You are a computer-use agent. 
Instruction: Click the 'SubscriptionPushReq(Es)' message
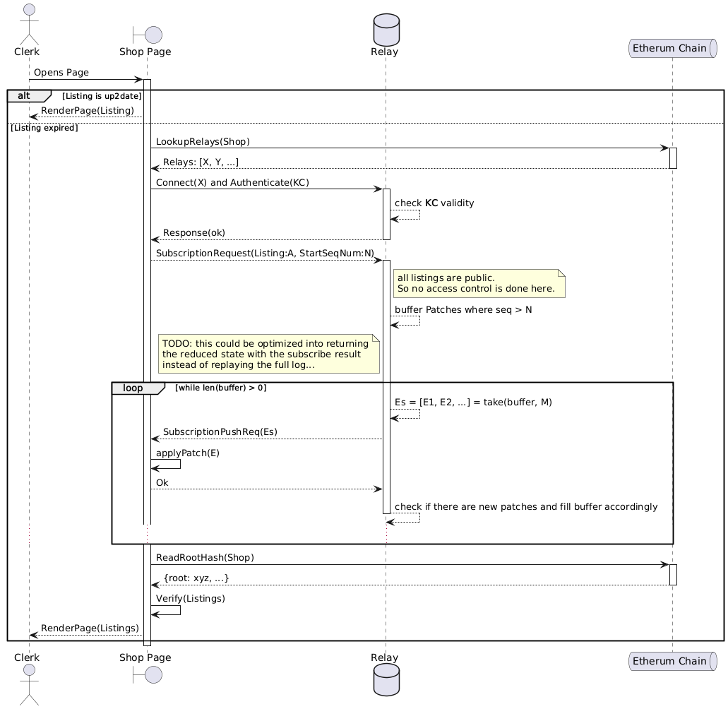coord(220,431)
